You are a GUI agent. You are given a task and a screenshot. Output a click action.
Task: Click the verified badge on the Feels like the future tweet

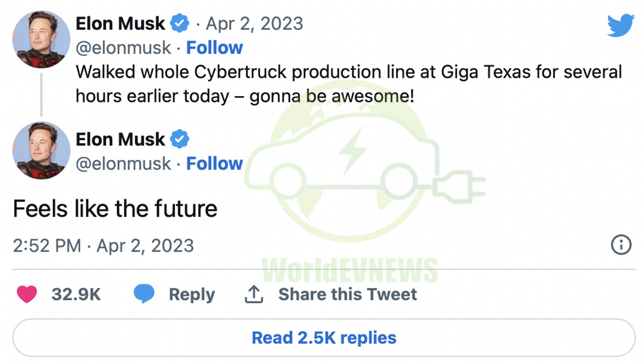[180, 139]
